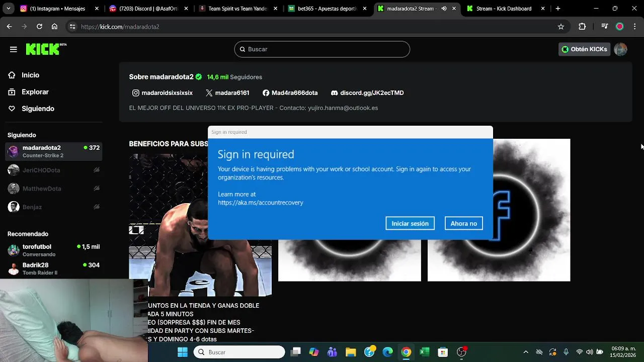This screenshot has width=644, height=362.
Task: Open the madaroidsixsixsix Instagram link
Action: [163, 93]
